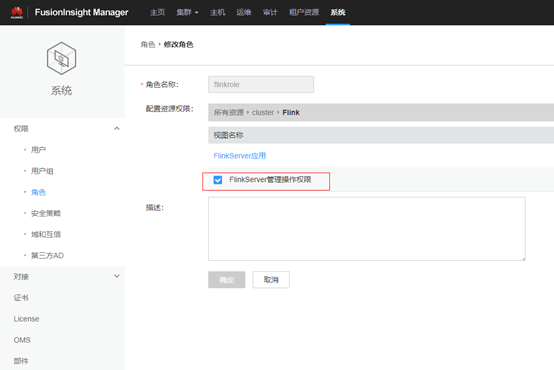This screenshot has width=554, height=370.
Task: Select 角色 in the sidebar
Action: click(x=39, y=192)
